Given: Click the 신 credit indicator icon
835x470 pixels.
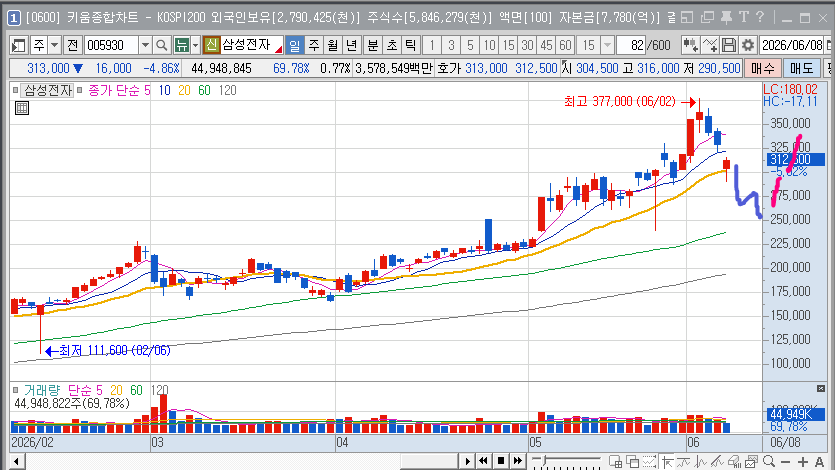Looking at the screenshot, I should [x=211, y=45].
